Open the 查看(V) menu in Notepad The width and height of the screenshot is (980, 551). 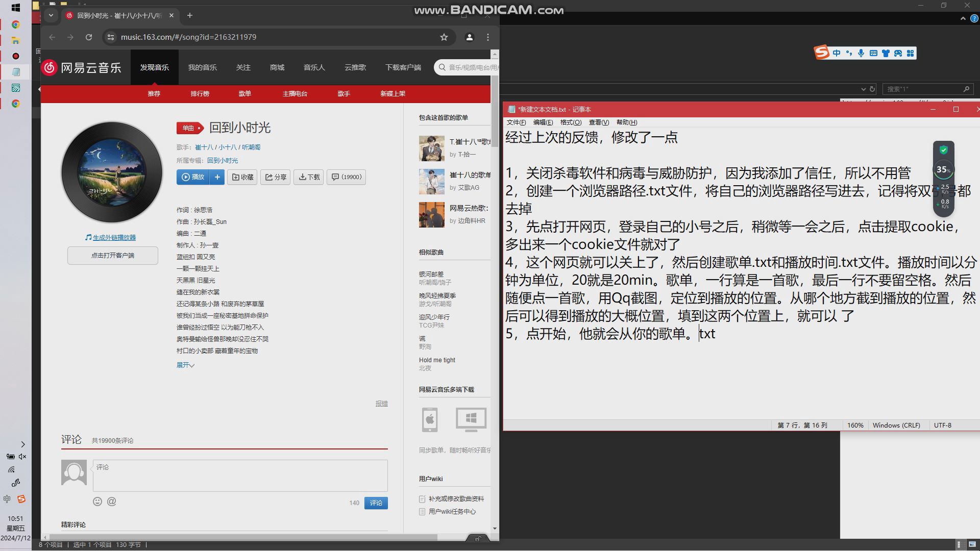click(x=599, y=122)
